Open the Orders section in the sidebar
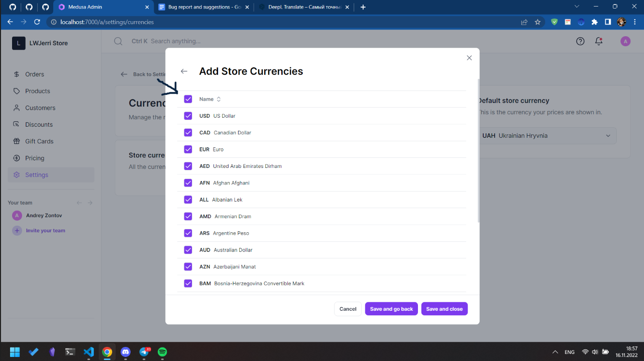The image size is (644, 361). [34, 74]
